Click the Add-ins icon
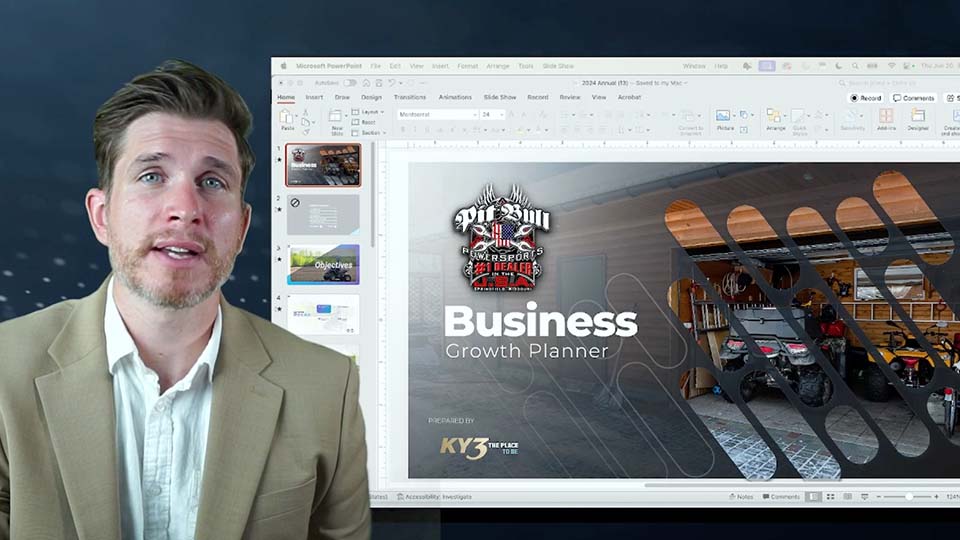The image size is (960, 540). (886, 117)
